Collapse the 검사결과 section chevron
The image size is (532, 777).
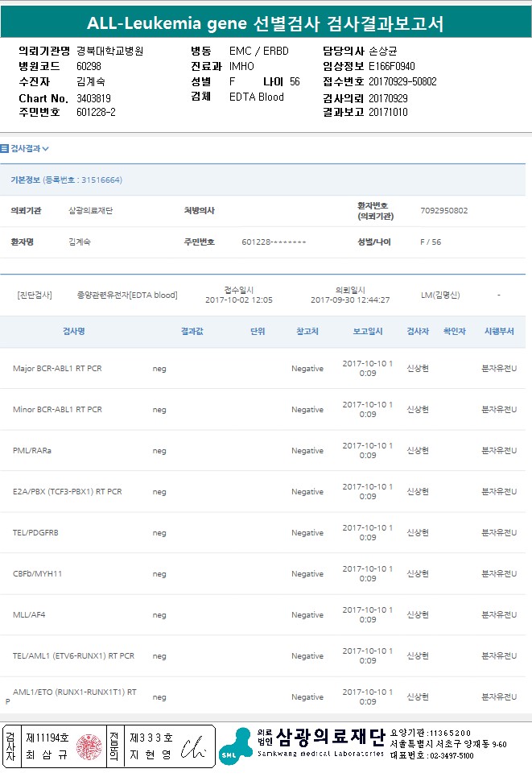click(x=46, y=149)
